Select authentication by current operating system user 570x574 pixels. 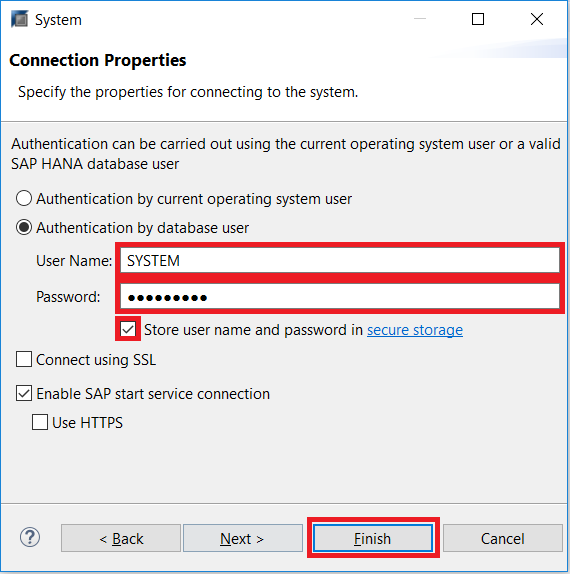click(24, 198)
